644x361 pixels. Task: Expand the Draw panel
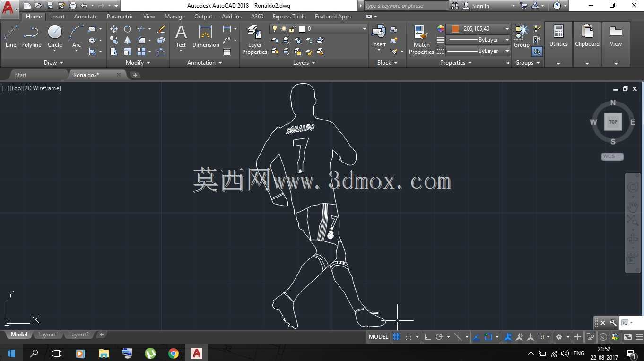(x=53, y=63)
